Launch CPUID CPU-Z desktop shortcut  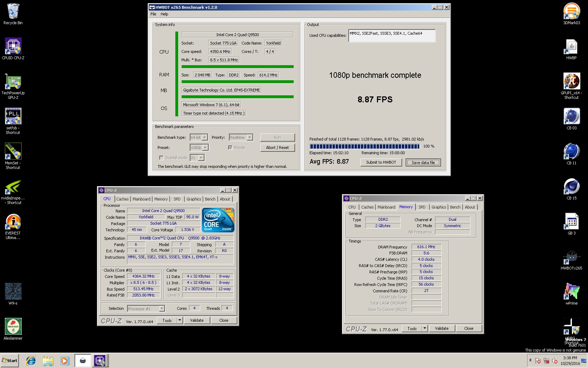tap(13, 49)
